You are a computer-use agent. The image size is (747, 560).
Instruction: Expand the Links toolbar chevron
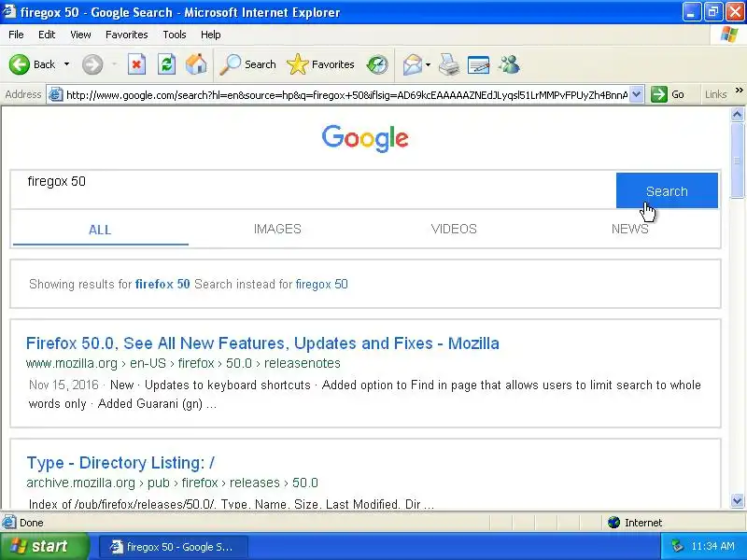pyautogui.click(x=739, y=91)
